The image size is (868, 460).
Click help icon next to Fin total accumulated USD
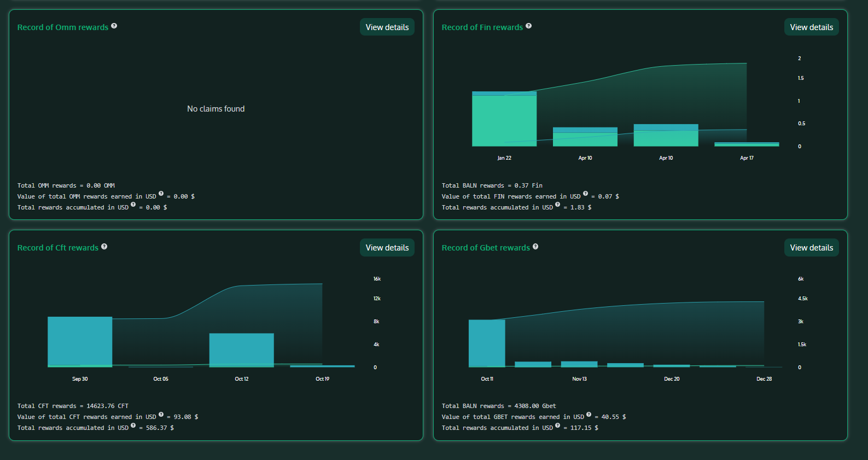(557, 205)
